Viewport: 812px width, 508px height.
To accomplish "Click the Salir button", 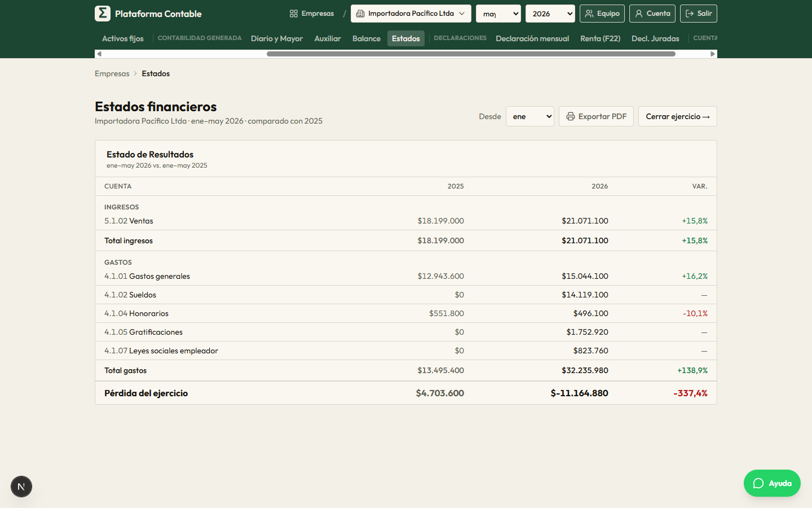I will tap(699, 14).
